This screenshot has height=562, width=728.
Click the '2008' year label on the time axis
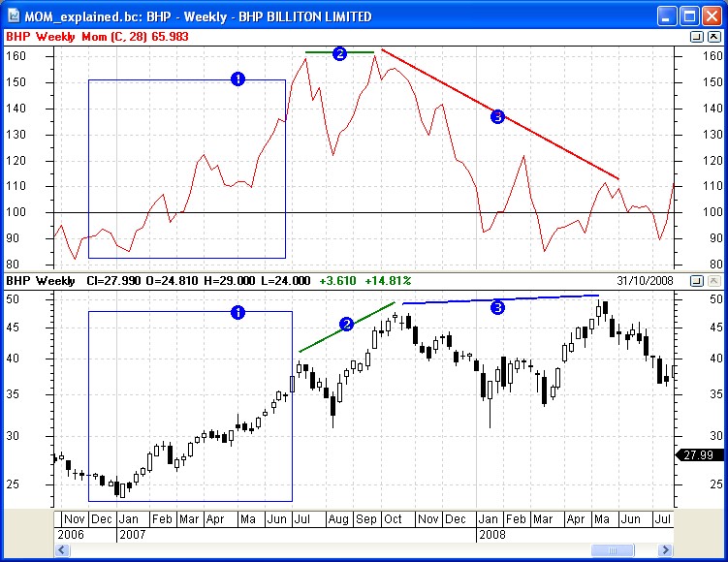coord(492,535)
